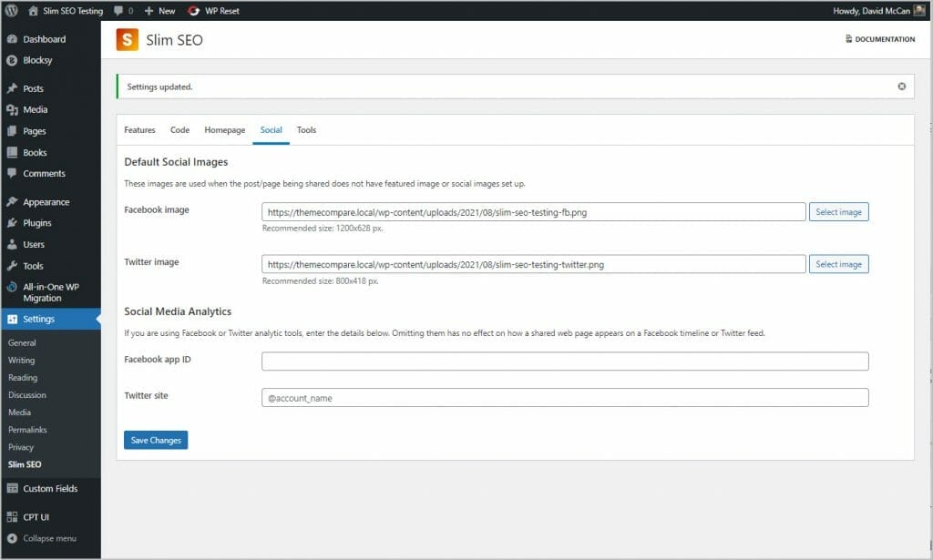Select image for Facebook image
The height and width of the screenshot is (560, 933).
(x=839, y=212)
